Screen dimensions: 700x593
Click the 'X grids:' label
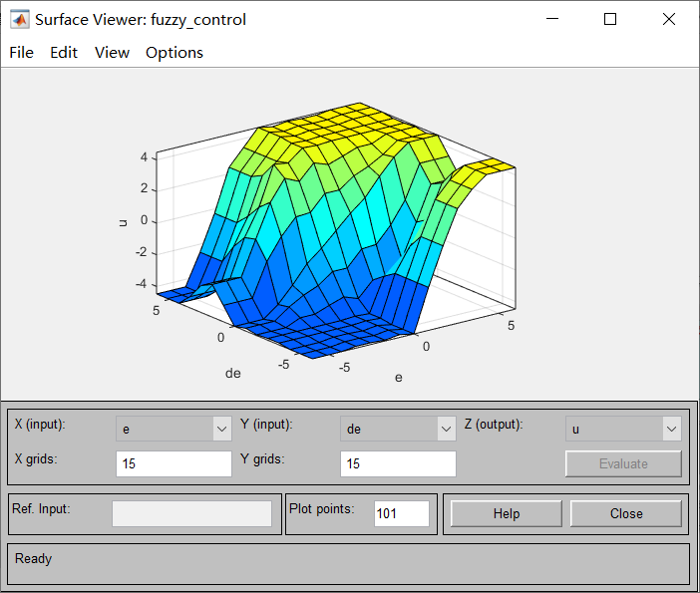(36, 459)
